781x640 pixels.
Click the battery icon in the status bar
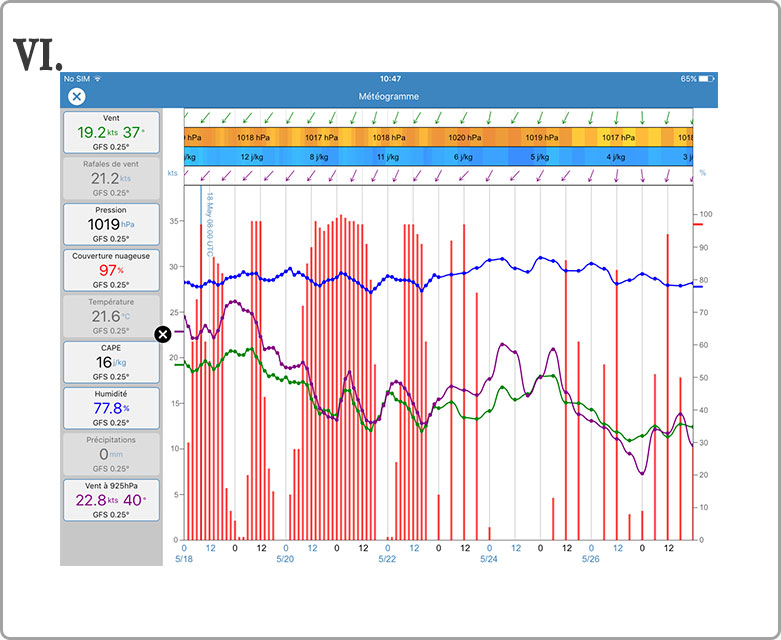[x=707, y=79]
